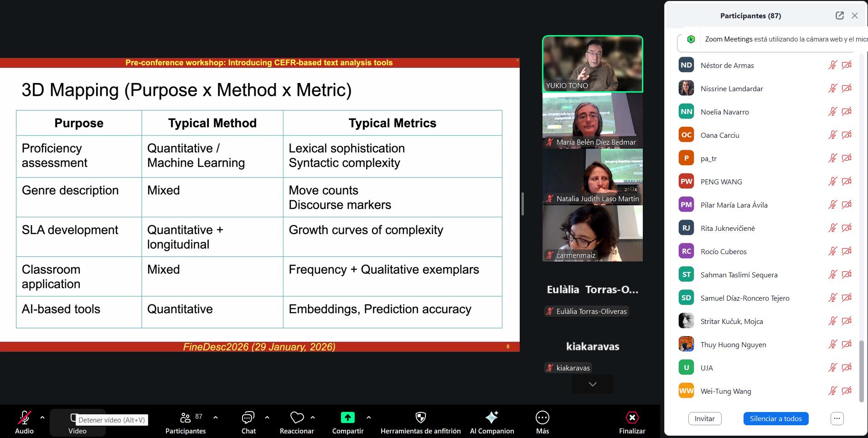The image size is (868, 438).
Task: Open the Más three-dots menu
Action: click(x=542, y=417)
